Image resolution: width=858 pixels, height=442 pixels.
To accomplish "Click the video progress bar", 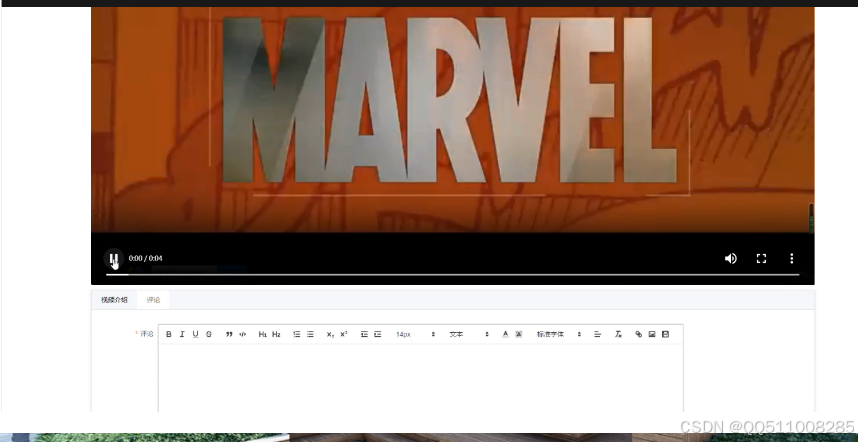I will point(453,275).
